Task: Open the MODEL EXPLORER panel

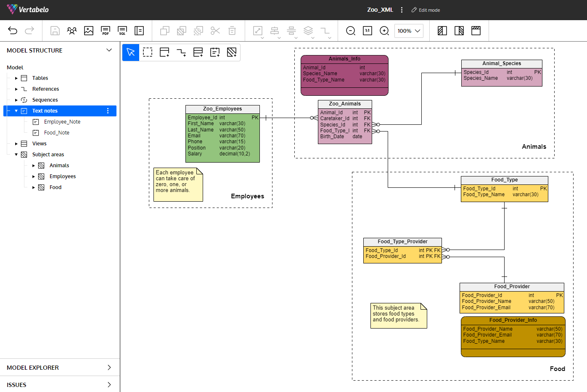Action: pyautogui.click(x=60, y=368)
